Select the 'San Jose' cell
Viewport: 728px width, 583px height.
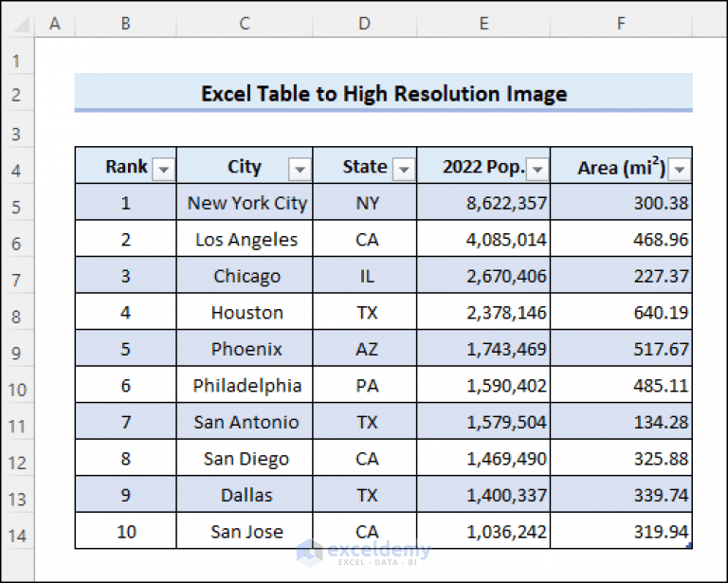coord(245,531)
